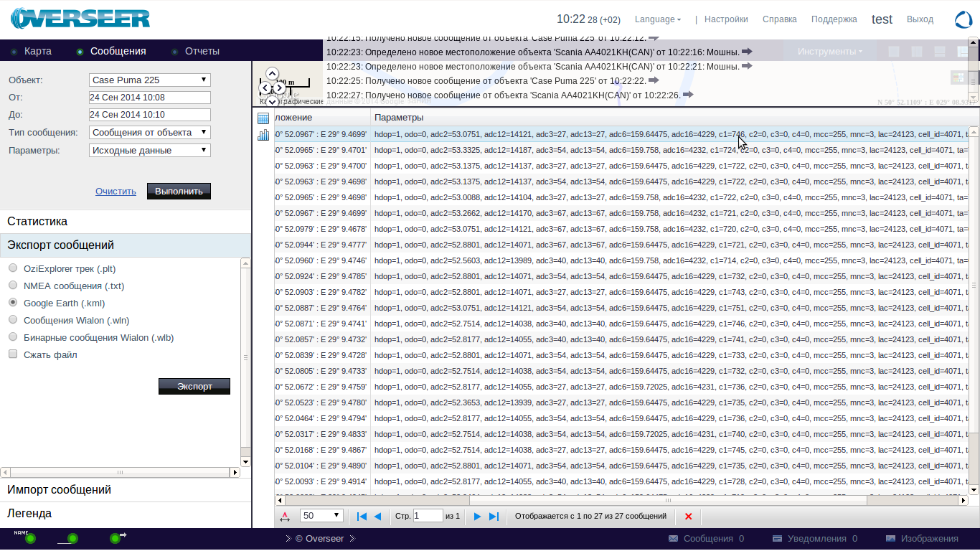Select the Wialon binary messages (.wlb) option
Image resolution: width=980 pixels, height=551 pixels.
13,337
